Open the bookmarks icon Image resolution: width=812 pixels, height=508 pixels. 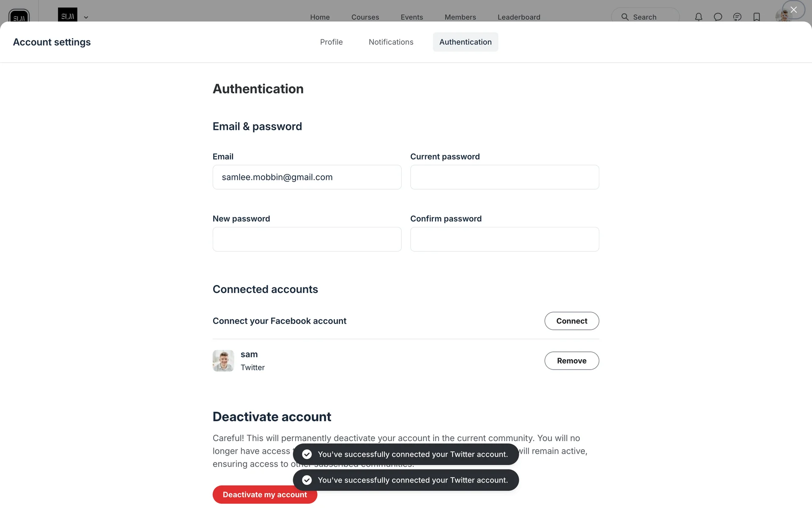[757, 17]
